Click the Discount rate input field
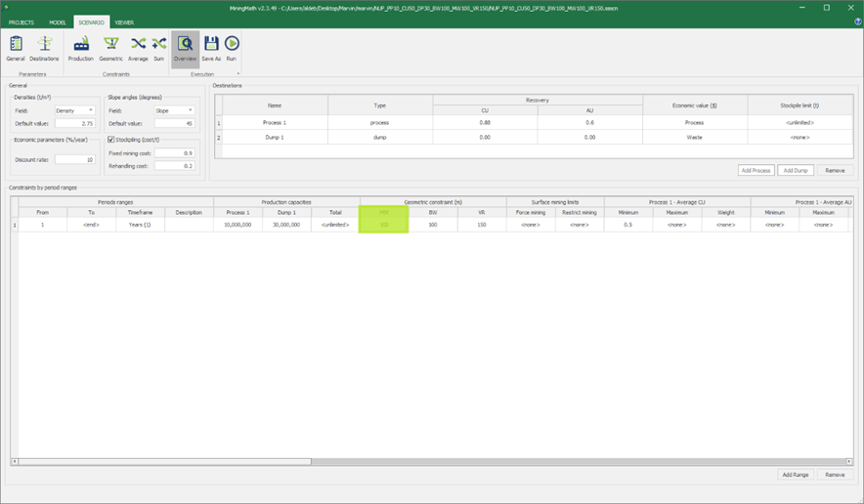The width and height of the screenshot is (864, 504). [74, 159]
